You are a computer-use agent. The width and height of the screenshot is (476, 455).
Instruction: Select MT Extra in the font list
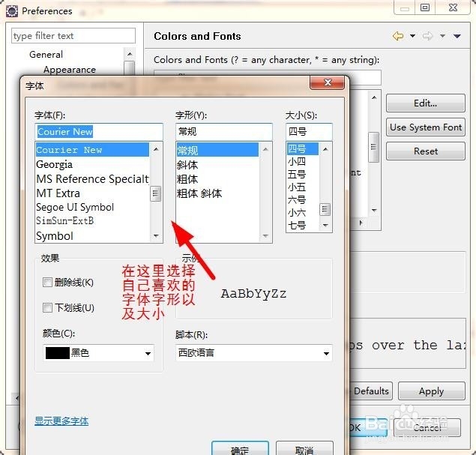coord(92,193)
